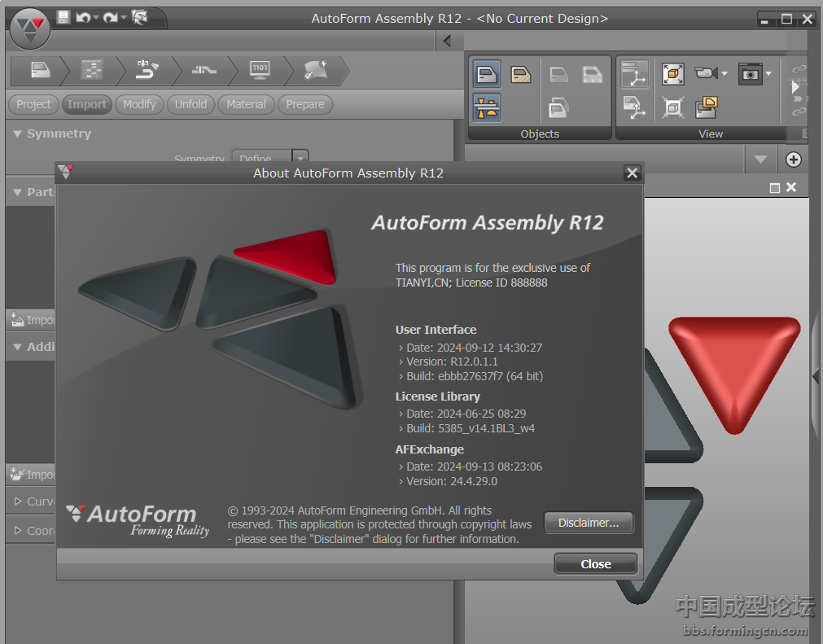
Task: Click the 'License Library' heading text
Action: click(x=438, y=396)
